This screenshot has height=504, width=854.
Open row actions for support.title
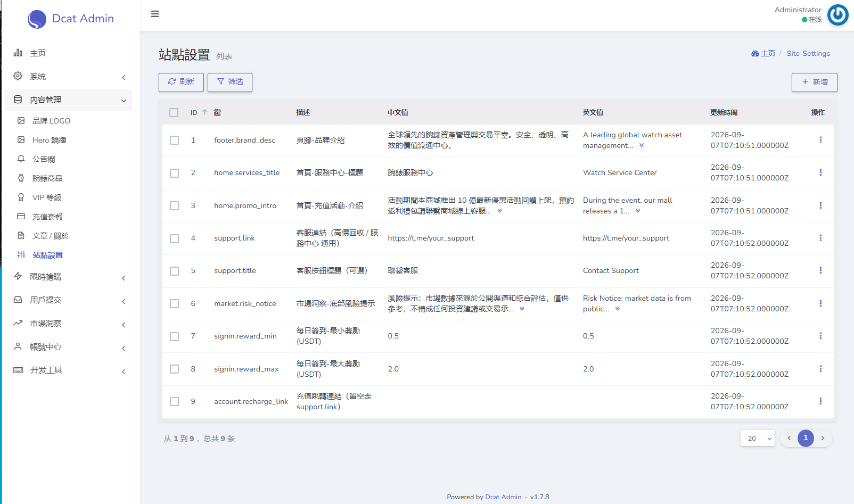820,270
